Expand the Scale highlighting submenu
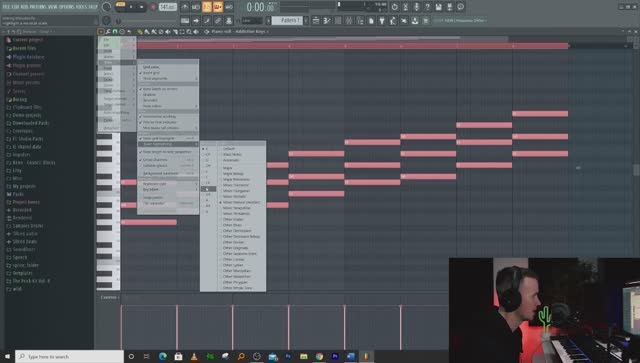Viewport: 640px width, 363px height. [x=168, y=144]
